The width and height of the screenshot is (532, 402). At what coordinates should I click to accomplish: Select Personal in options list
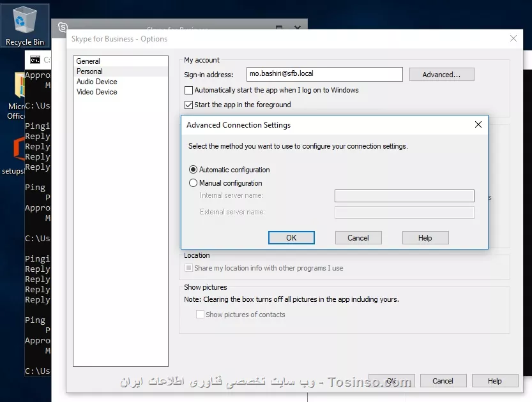(x=121, y=71)
